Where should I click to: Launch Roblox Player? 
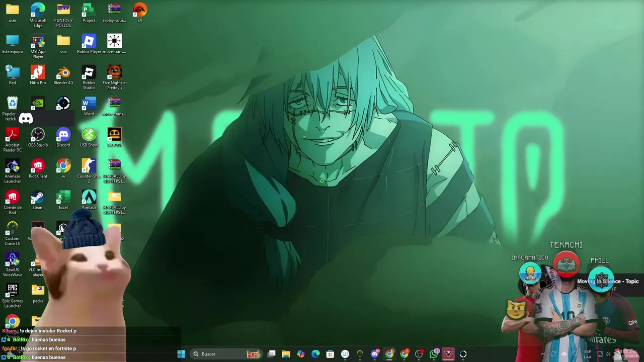pyautogui.click(x=89, y=44)
